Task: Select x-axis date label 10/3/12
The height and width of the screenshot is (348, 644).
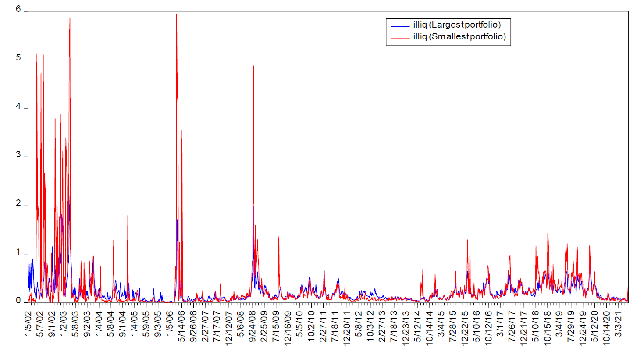Action: click(x=370, y=325)
